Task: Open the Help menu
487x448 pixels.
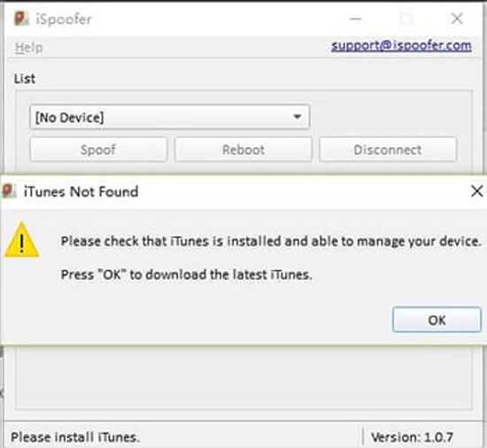Action: [x=29, y=48]
